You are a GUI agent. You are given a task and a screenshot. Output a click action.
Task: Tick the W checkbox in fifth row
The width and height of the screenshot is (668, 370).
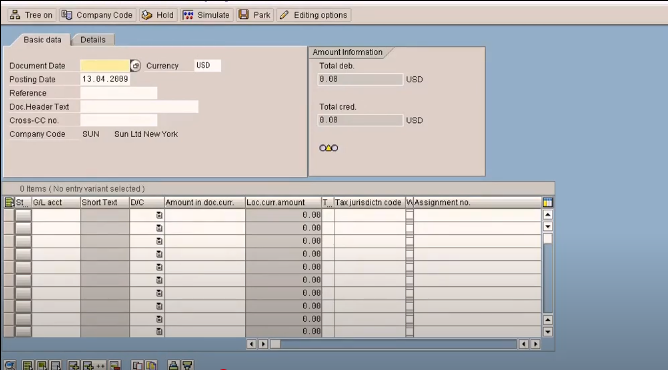(409, 267)
